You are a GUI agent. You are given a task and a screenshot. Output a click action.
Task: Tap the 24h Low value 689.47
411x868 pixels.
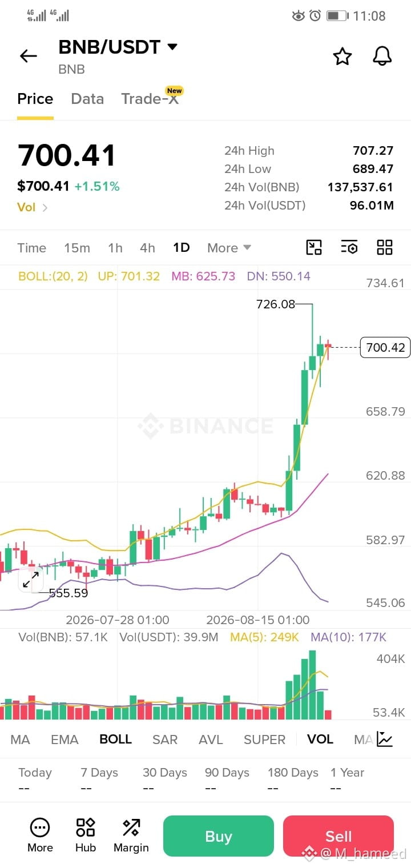click(373, 169)
